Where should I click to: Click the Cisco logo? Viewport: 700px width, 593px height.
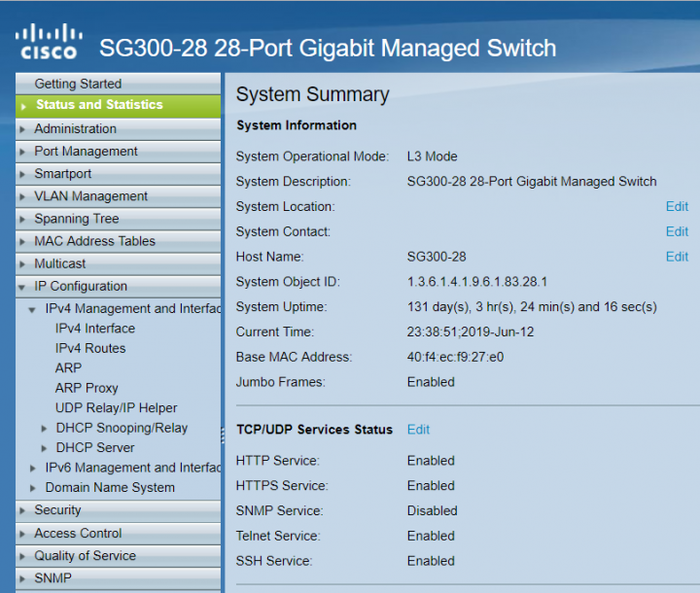(x=50, y=42)
